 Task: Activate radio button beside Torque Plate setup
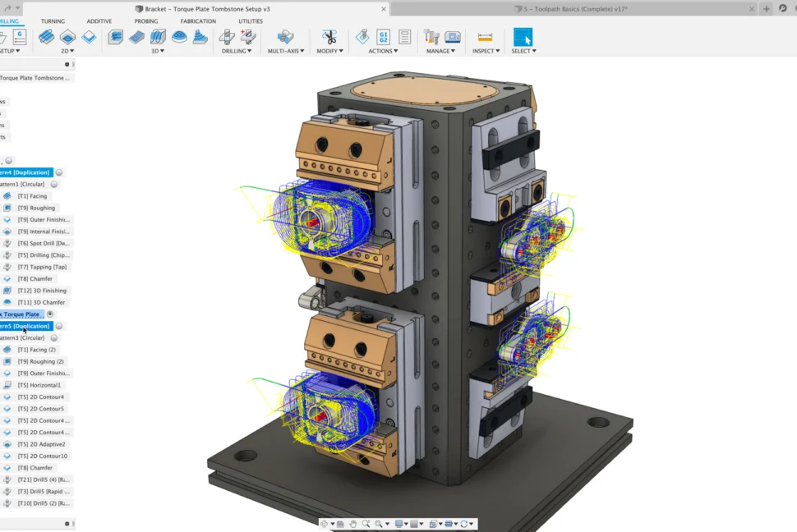click(50, 314)
